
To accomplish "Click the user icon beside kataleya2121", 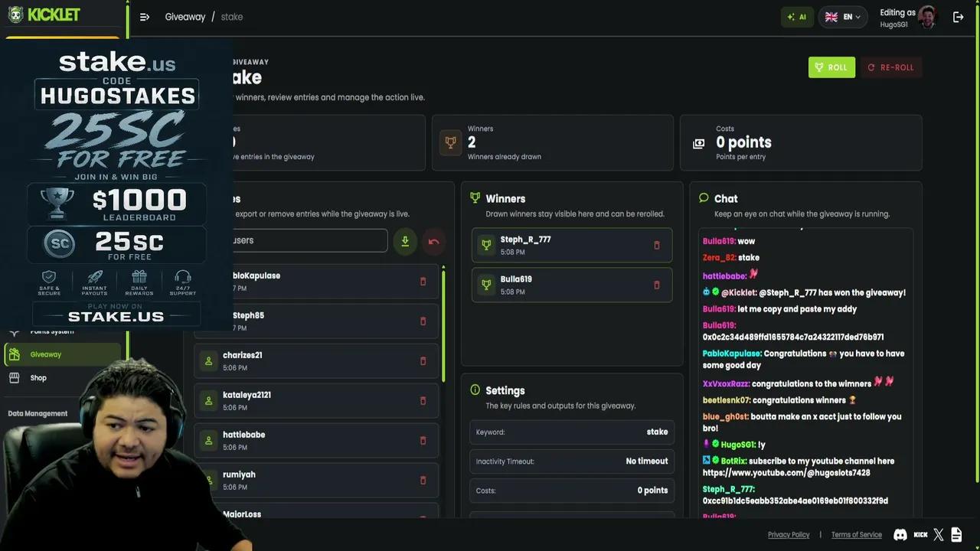I will tap(208, 401).
